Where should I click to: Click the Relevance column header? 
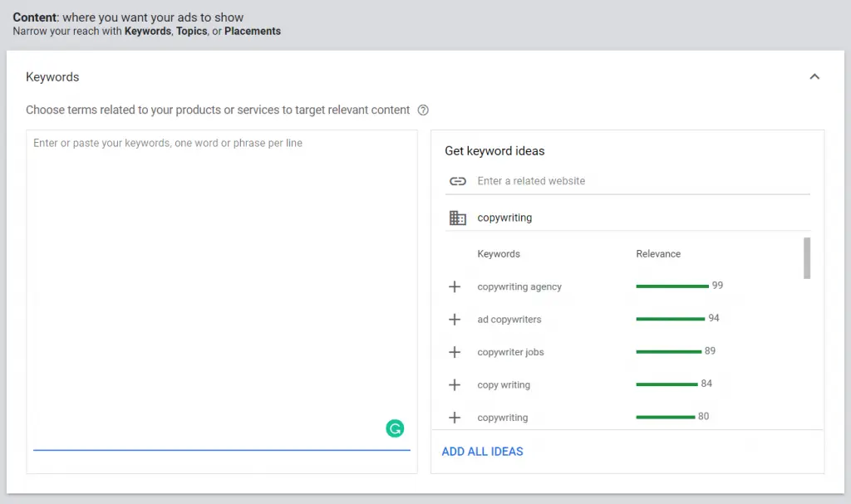pos(658,254)
